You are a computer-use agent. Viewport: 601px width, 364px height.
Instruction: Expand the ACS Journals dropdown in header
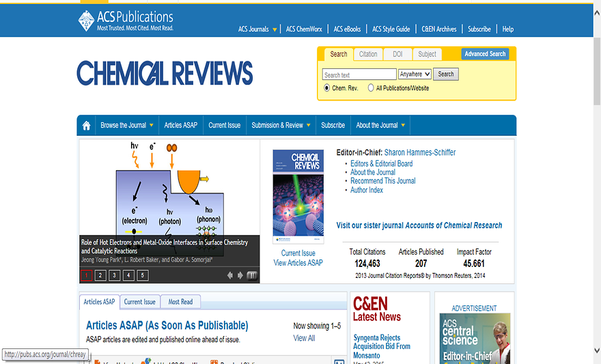click(x=257, y=29)
